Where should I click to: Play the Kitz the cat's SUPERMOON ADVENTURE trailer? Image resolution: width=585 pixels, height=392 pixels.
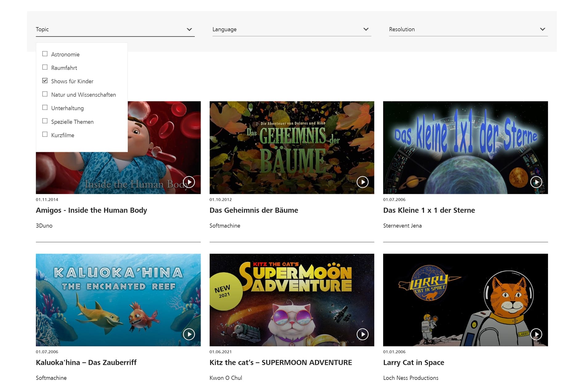(x=363, y=334)
